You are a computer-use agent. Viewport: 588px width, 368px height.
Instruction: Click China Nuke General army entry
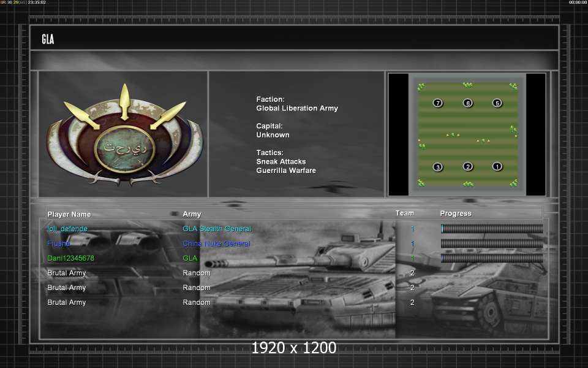point(216,243)
